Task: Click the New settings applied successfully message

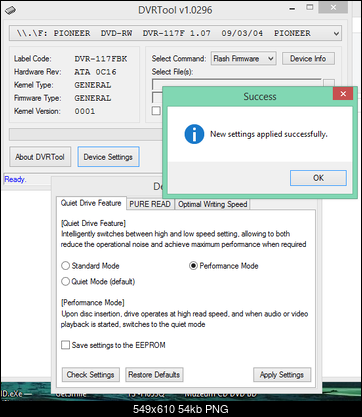Action: click(269, 134)
